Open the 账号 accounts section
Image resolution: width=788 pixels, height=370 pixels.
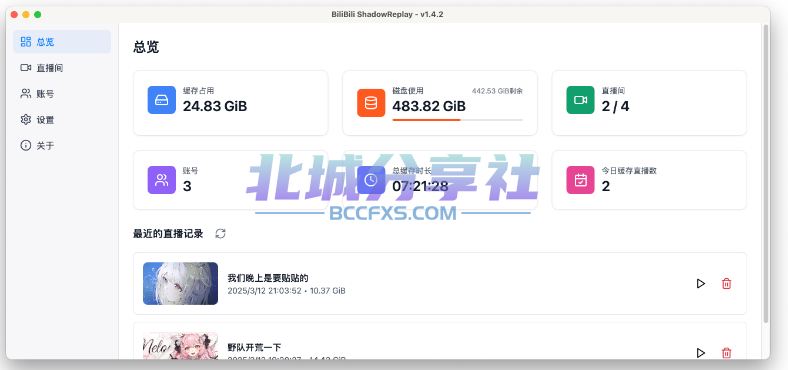point(62,94)
